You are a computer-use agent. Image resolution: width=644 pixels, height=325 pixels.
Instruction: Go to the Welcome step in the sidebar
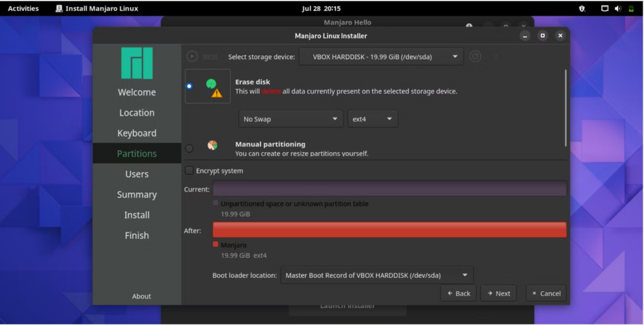(136, 92)
